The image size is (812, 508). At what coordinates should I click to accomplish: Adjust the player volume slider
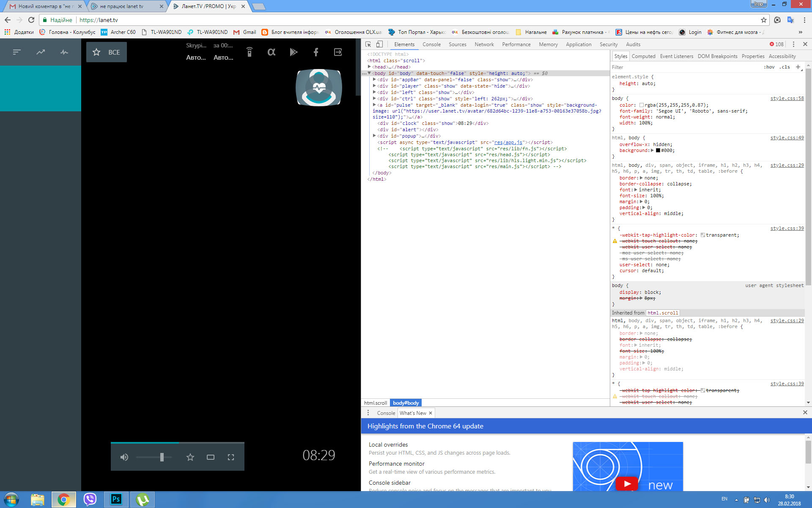tap(162, 457)
